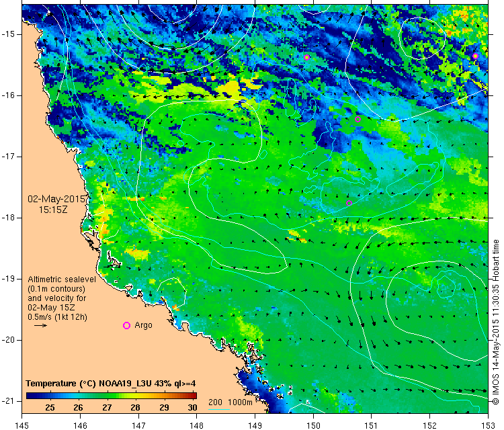
Task: Click the latitude axis label '-19'
Action: [8, 279]
